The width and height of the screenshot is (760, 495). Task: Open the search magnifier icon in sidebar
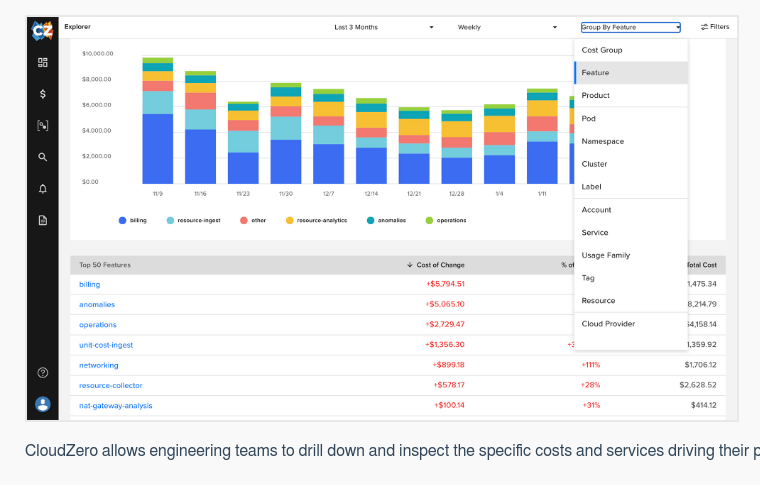(43, 157)
